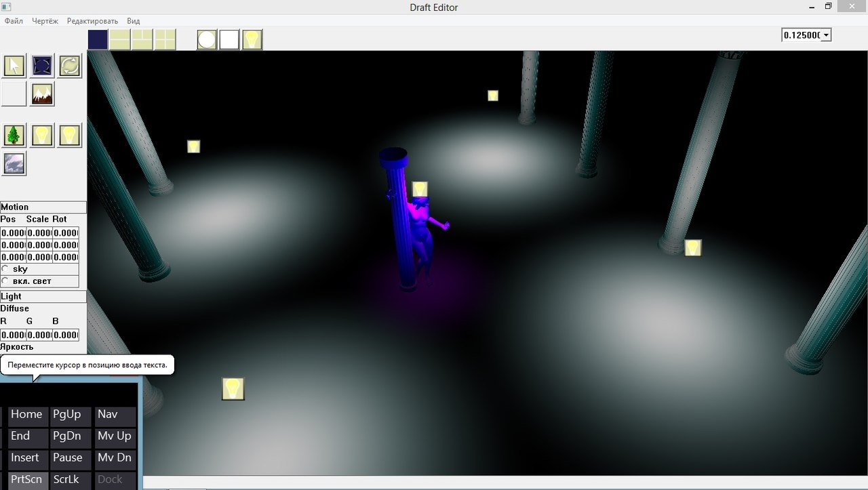The image size is (868, 490).
Task: Click the tooltip 'Переместите курсор в позицию ввода текста.'
Action: point(87,365)
